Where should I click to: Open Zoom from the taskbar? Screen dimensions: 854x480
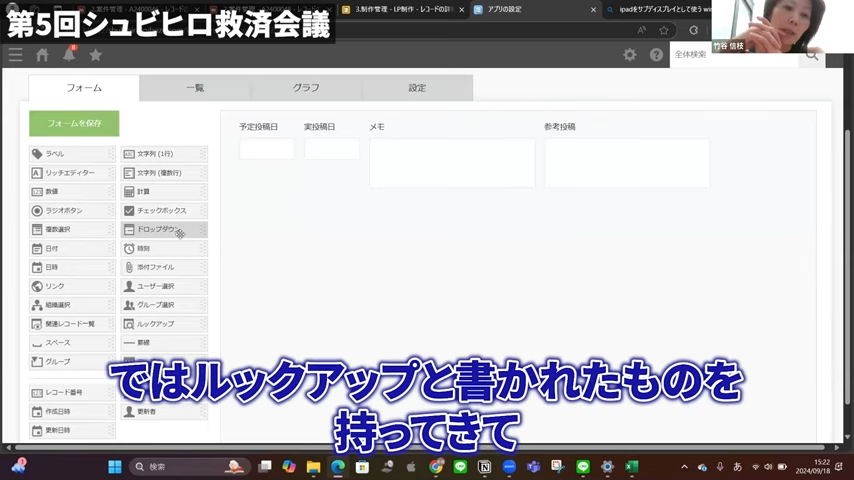[x=509, y=467]
